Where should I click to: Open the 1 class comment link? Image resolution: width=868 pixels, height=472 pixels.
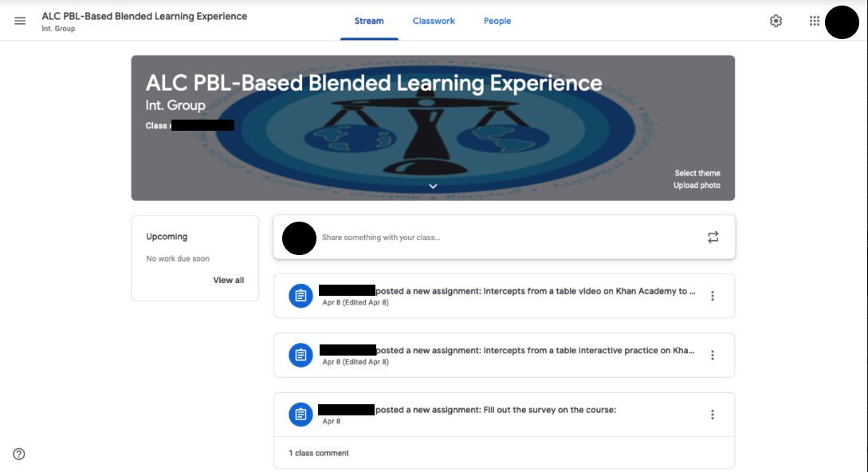319,453
